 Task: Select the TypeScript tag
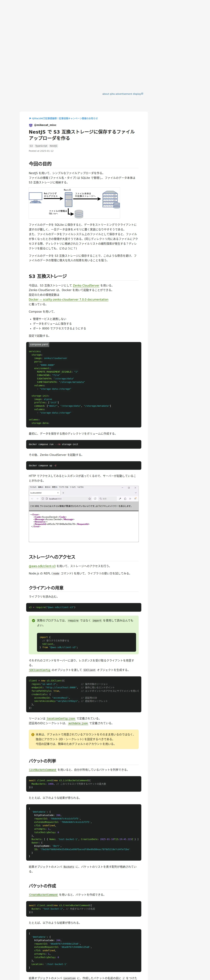pos(41,146)
